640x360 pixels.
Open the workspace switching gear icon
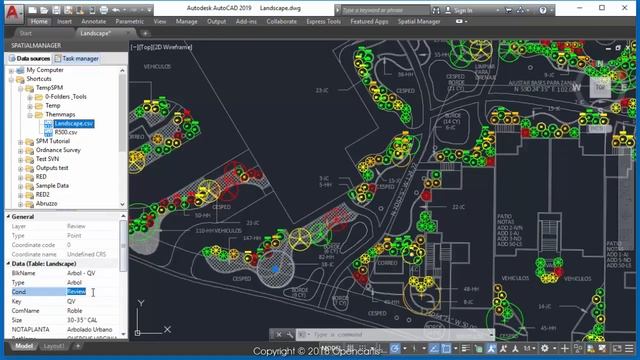(x=545, y=349)
